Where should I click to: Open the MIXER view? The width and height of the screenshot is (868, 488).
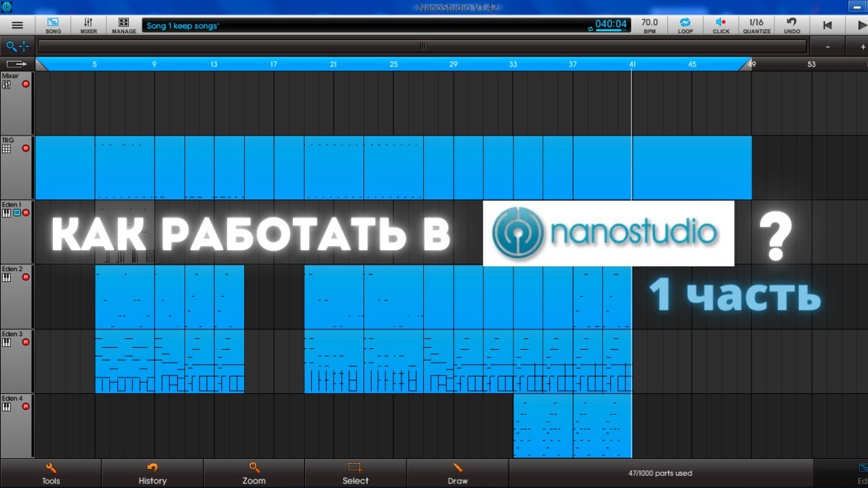coord(88,26)
